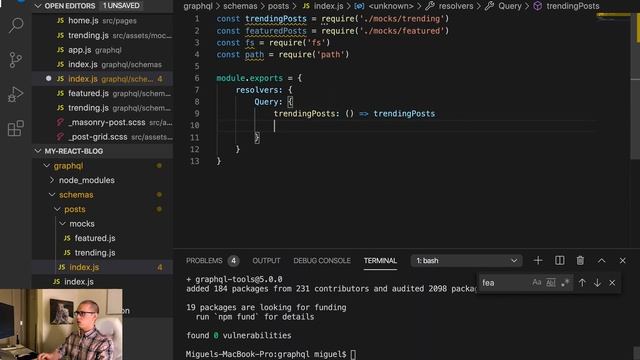
Task: Go to next find match arrow
Action: point(597,282)
